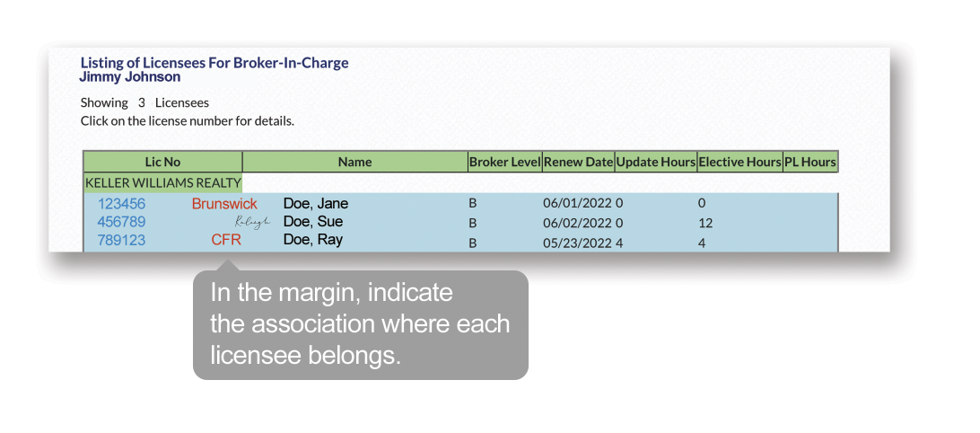Select the Broker Level column header
980x433 pixels.
coord(504,163)
